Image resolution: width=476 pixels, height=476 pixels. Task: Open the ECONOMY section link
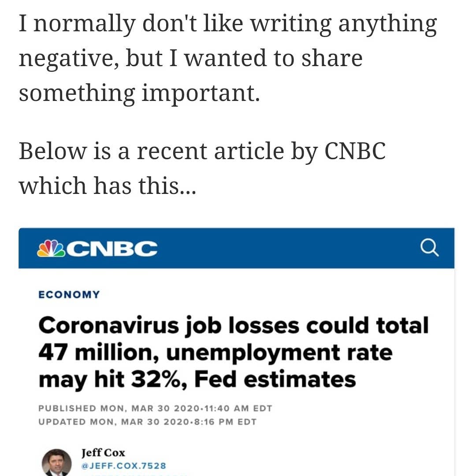pyautogui.click(x=69, y=294)
